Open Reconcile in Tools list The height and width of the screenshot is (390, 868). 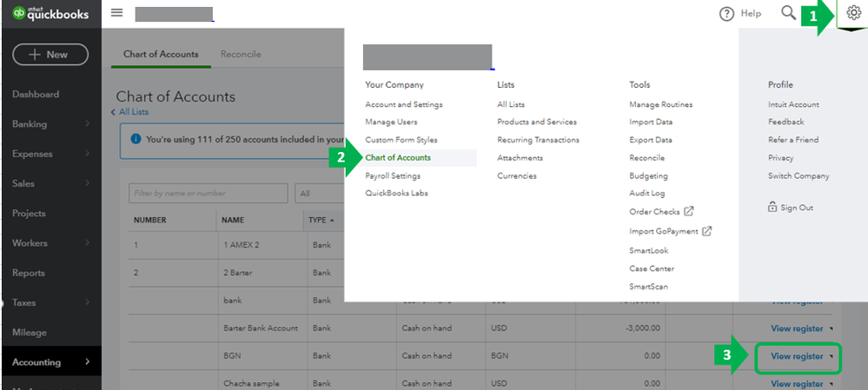(647, 158)
